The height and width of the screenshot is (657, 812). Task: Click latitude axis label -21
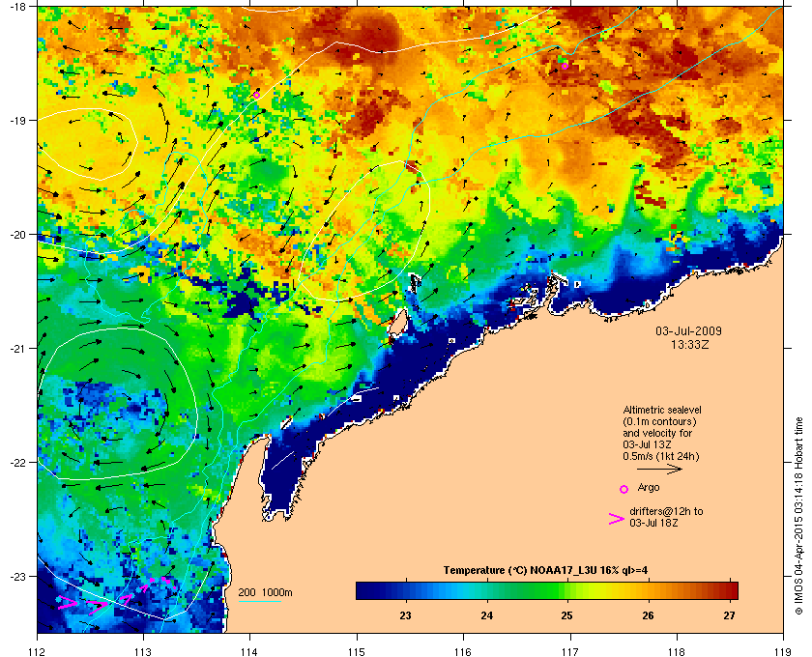click(16, 349)
